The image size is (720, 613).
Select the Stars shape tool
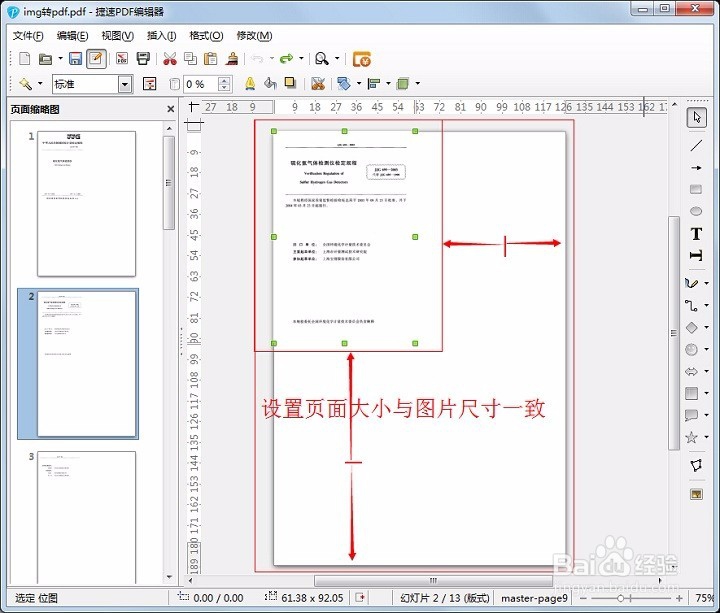[x=691, y=437]
